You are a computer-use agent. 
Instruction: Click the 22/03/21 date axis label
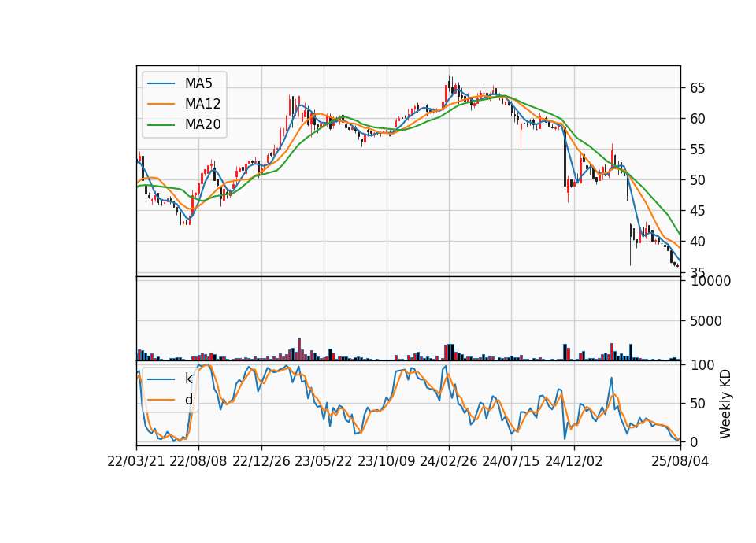[x=136, y=461]
